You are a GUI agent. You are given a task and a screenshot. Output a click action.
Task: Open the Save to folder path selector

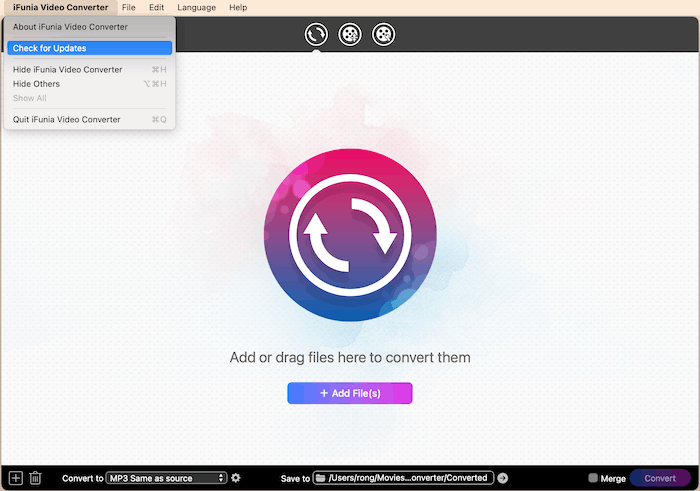(x=403, y=478)
